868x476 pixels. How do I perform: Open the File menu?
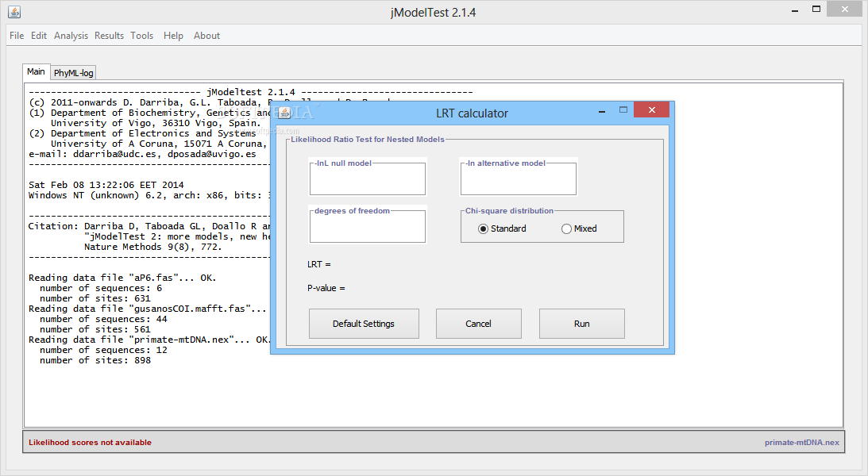(17, 36)
